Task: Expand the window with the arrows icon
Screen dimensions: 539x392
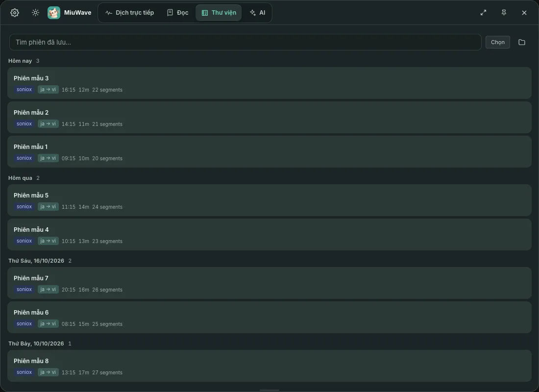Action: pos(483,13)
